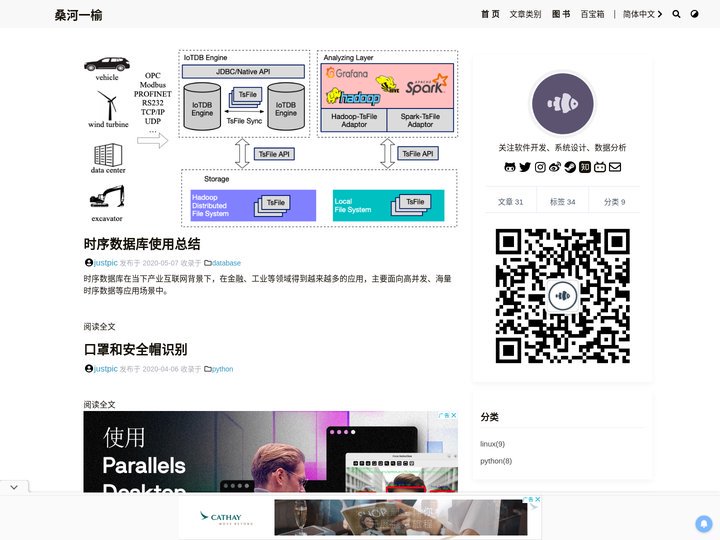Image resolution: width=720 pixels, height=540 pixels.
Task: Collapse the bottom ad with chevron tab
Action: [x=14, y=487]
